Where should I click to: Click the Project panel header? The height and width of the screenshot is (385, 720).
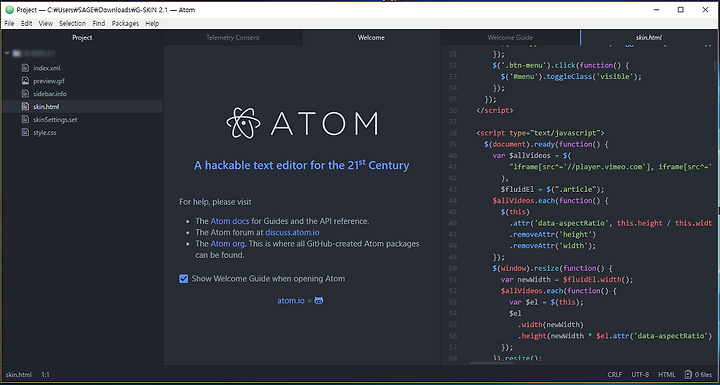(82, 38)
